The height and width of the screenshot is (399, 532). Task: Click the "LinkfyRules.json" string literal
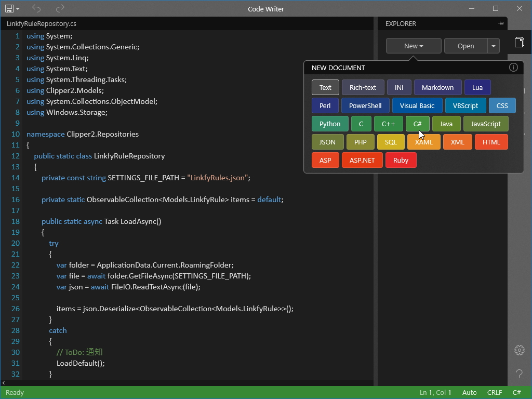(218, 178)
